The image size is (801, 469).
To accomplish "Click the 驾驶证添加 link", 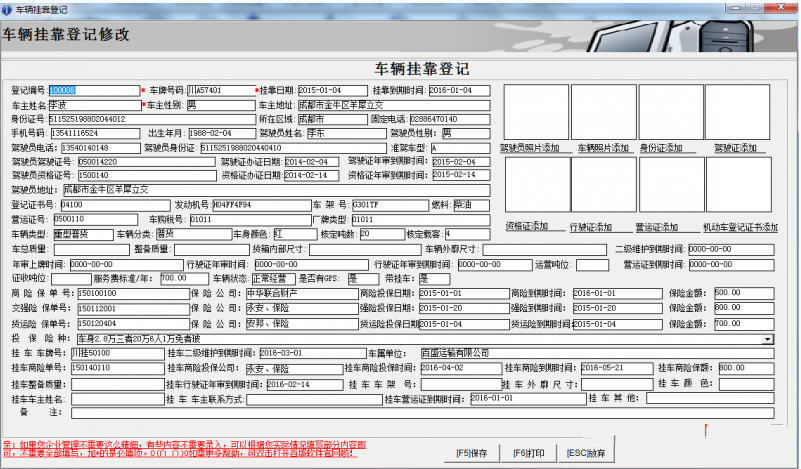I will (x=735, y=148).
